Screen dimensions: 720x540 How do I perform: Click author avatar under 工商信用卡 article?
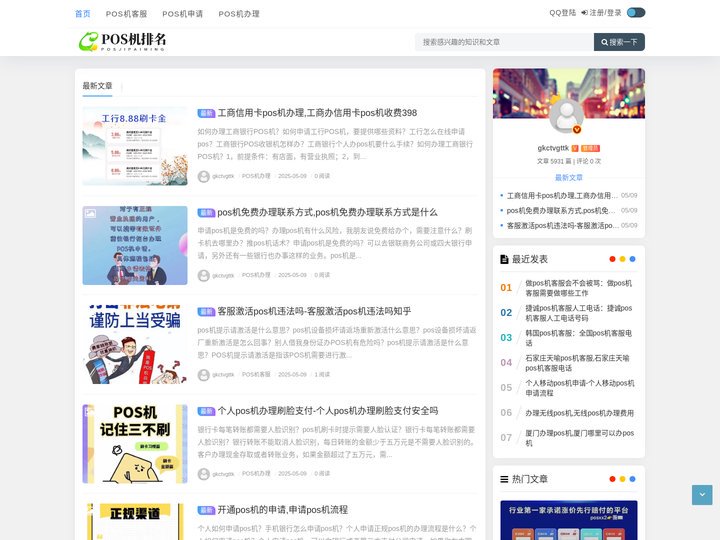pyautogui.click(x=203, y=176)
